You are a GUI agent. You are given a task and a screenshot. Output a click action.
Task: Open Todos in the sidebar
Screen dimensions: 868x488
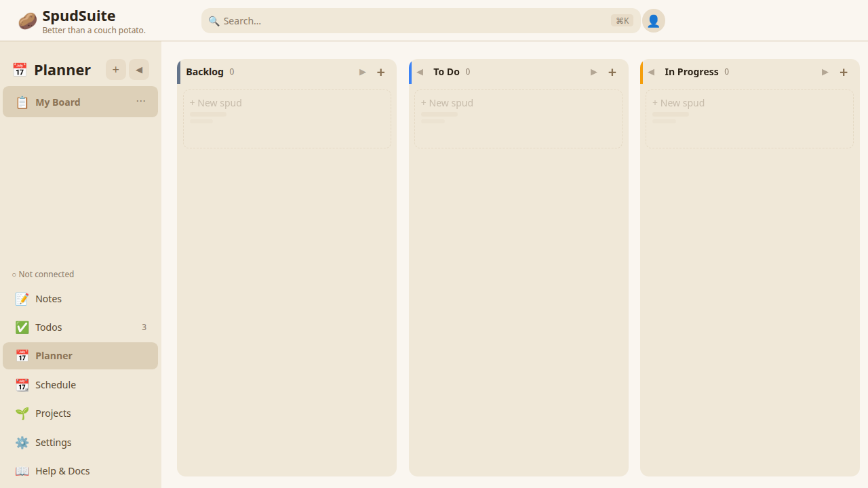tap(80, 327)
